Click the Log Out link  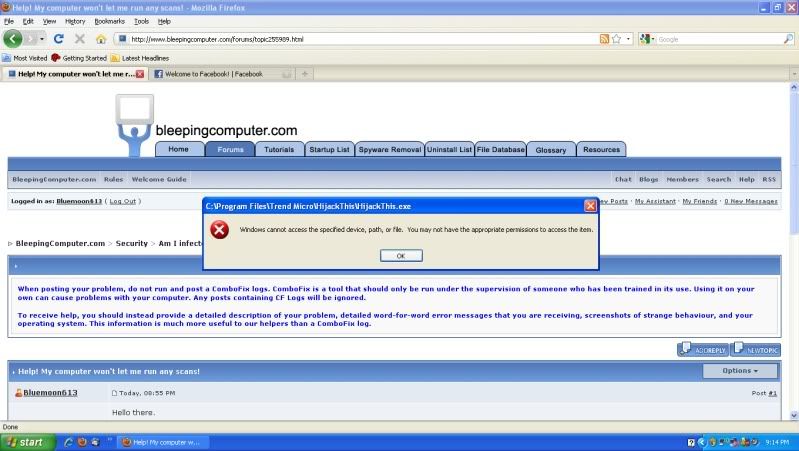123,201
